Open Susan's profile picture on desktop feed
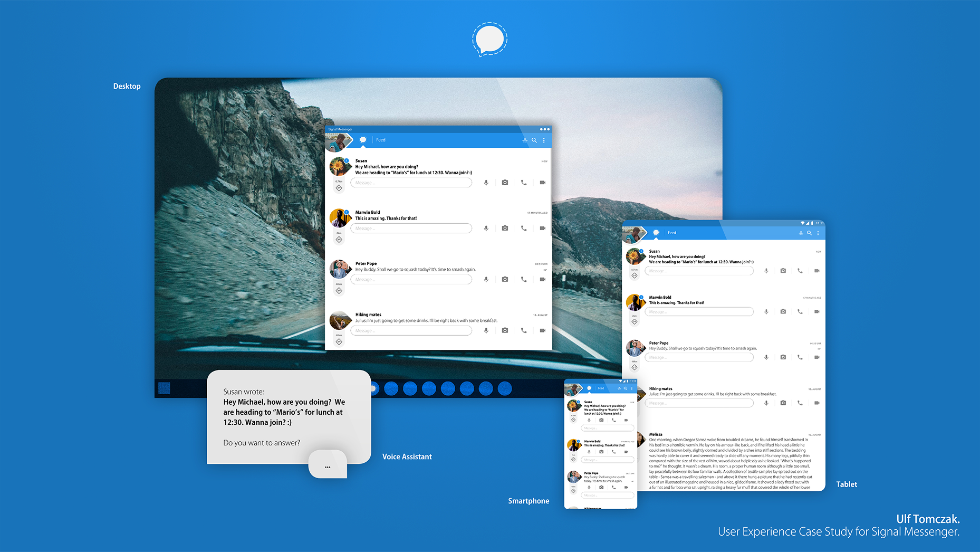The image size is (980, 552). click(339, 167)
